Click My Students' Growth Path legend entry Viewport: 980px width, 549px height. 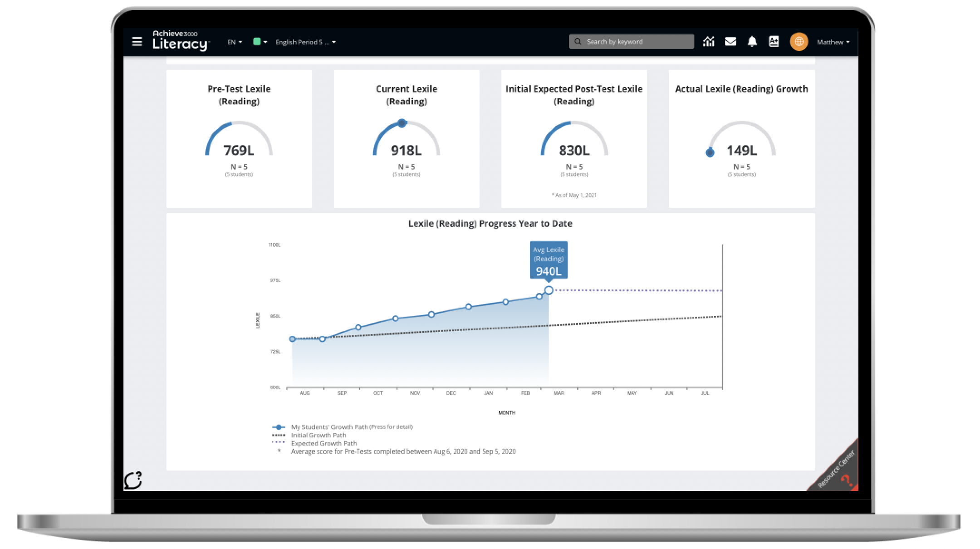tap(342, 427)
